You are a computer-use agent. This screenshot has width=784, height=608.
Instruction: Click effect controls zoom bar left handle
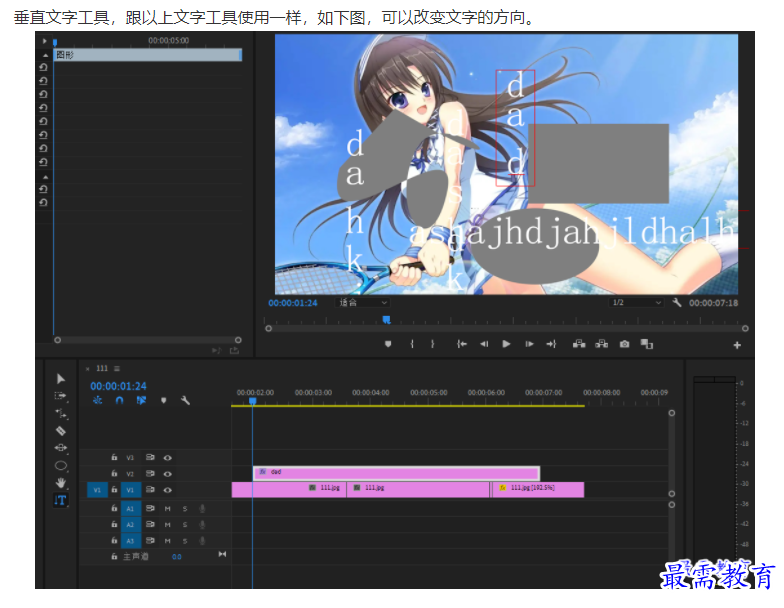[58, 340]
